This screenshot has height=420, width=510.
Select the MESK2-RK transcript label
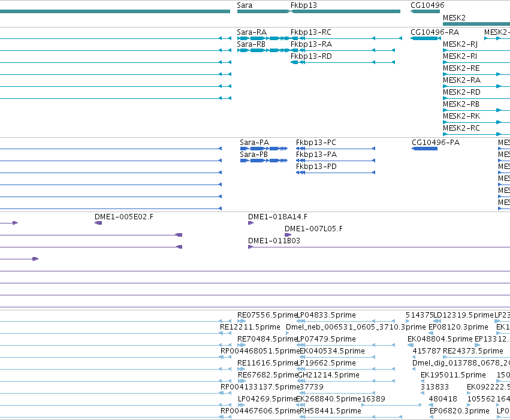click(x=461, y=116)
